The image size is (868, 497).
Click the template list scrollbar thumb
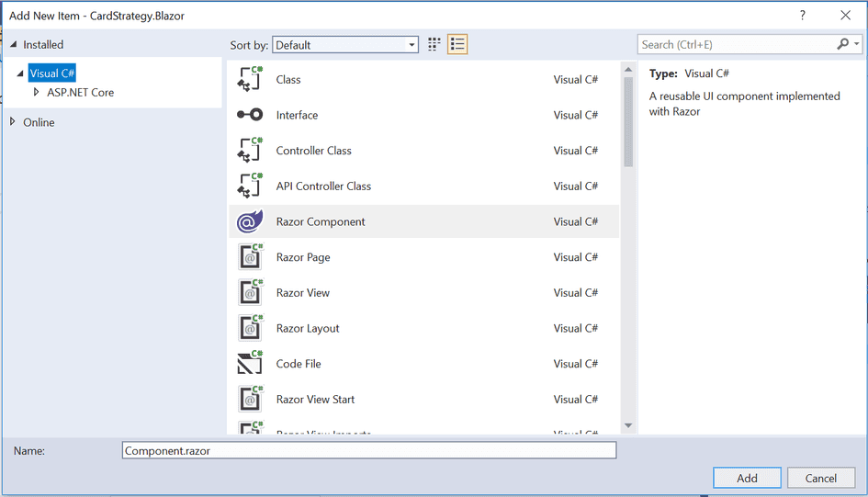pyautogui.click(x=628, y=122)
